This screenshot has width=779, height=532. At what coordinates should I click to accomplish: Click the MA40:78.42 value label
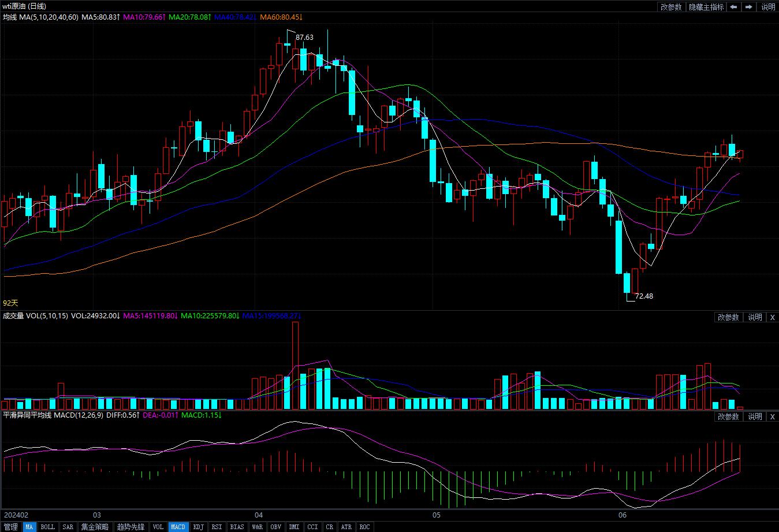click(x=236, y=17)
